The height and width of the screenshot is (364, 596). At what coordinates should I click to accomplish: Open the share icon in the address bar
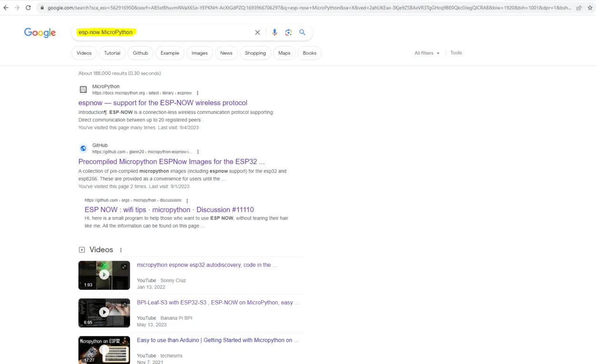point(578,8)
